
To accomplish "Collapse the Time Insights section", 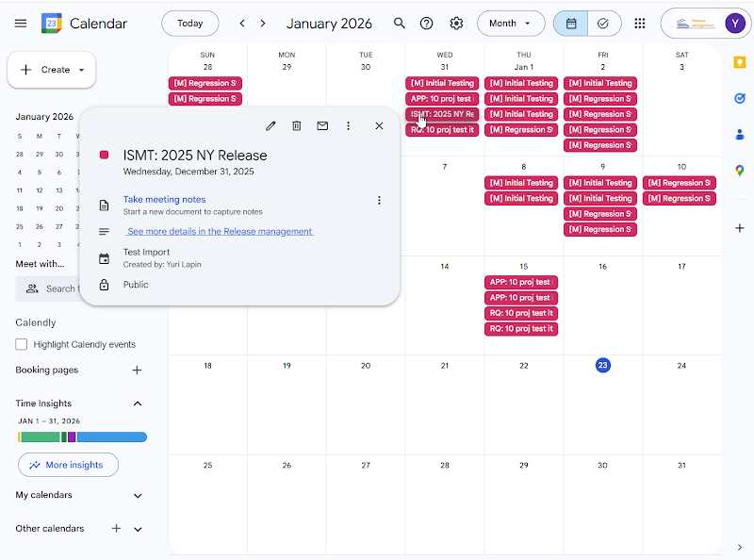I will click(x=138, y=404).
